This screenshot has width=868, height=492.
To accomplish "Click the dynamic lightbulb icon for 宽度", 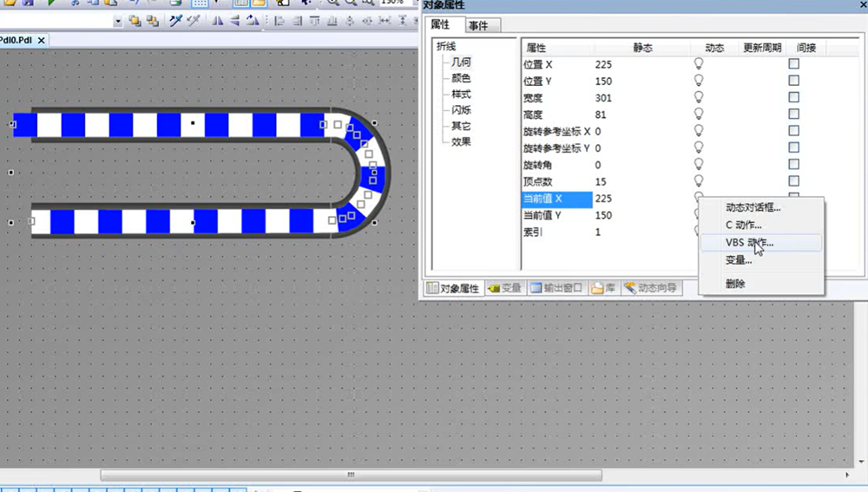I will [x=699, y=97].
